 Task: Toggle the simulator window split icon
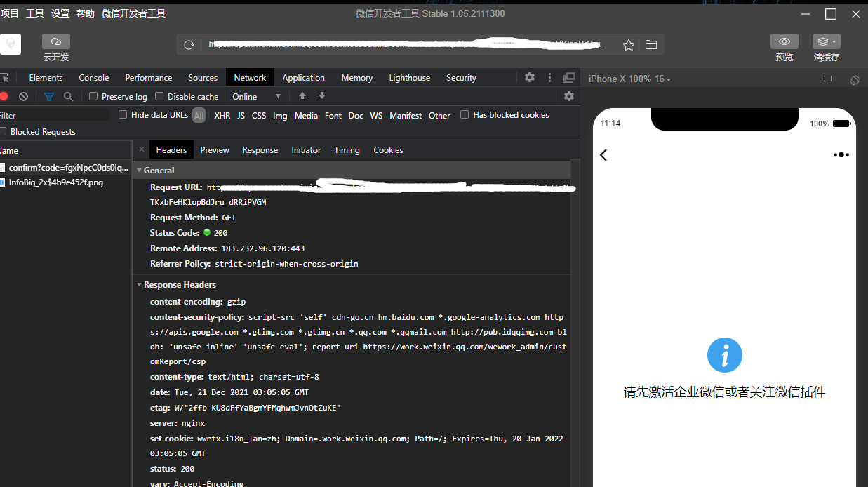tap(827, 80)
